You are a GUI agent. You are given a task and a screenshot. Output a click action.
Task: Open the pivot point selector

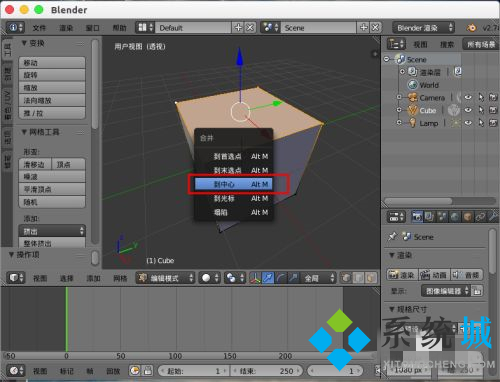(235, 278)
